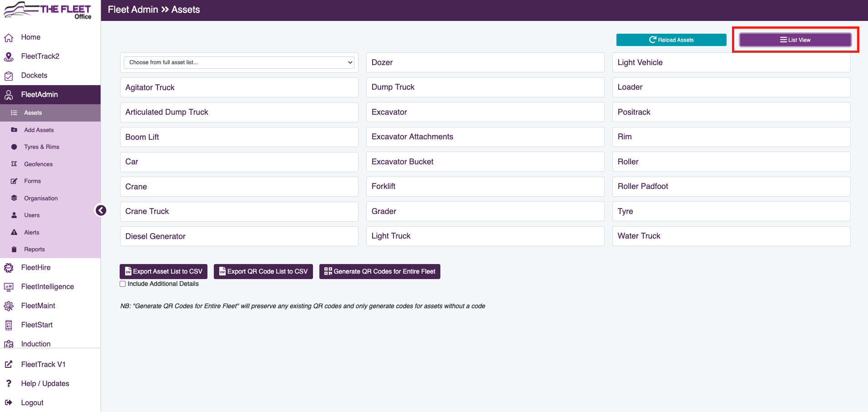The height and width of the screenshot is (412, 868).
Task: Click the Induction sidebar icon
Action: 9,344
